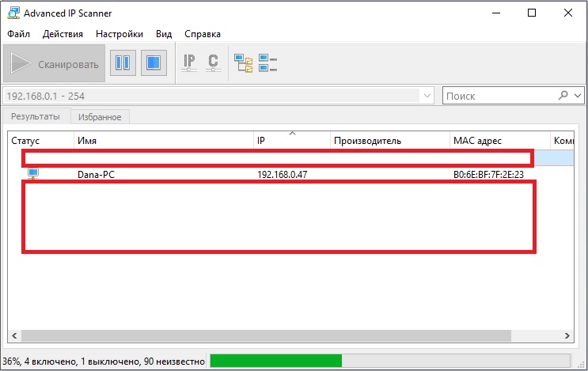Open the Вид menu
Viewport: 588px width, 371px height.
(164, 34)
